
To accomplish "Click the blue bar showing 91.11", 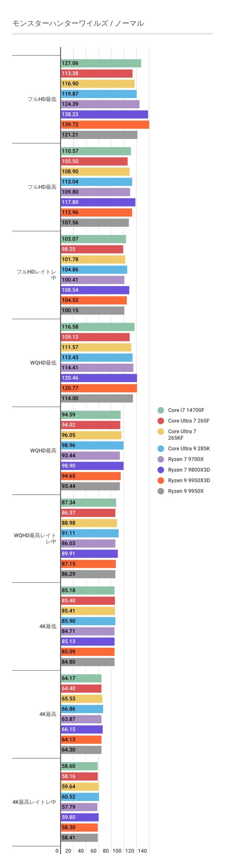I will [x=90, y=533].
